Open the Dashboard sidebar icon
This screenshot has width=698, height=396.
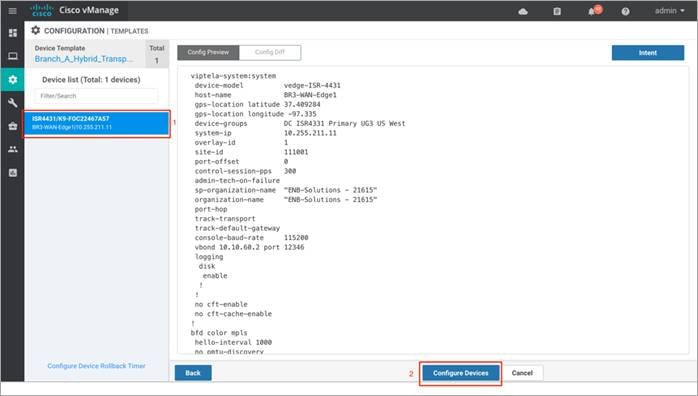[12, 33]
